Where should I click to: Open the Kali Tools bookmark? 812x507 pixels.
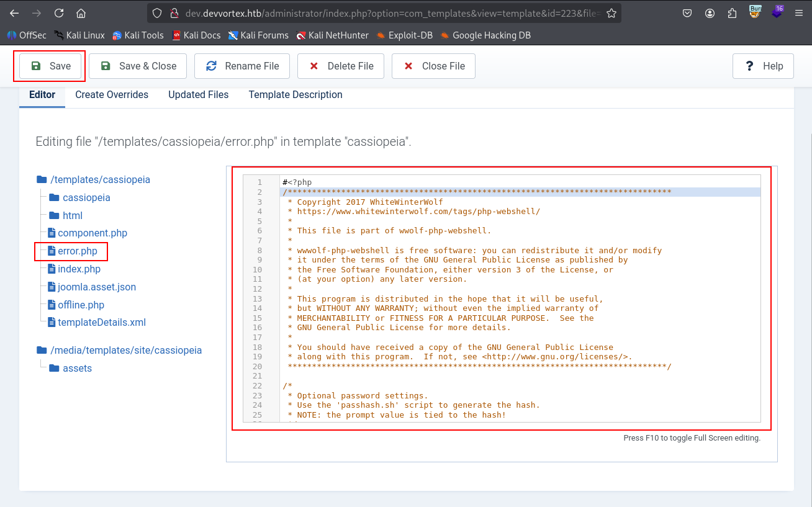pyautogui.click(x=138, y=35)
